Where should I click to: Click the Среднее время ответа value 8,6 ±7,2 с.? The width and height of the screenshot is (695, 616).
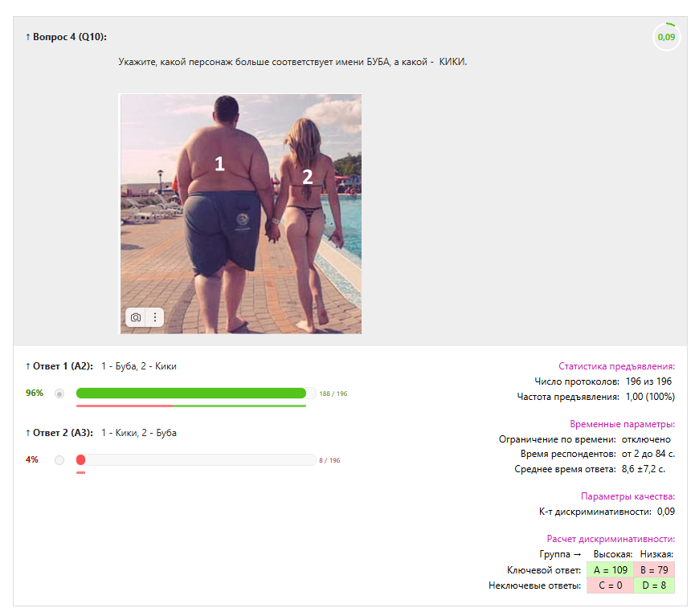pos(643,469)
